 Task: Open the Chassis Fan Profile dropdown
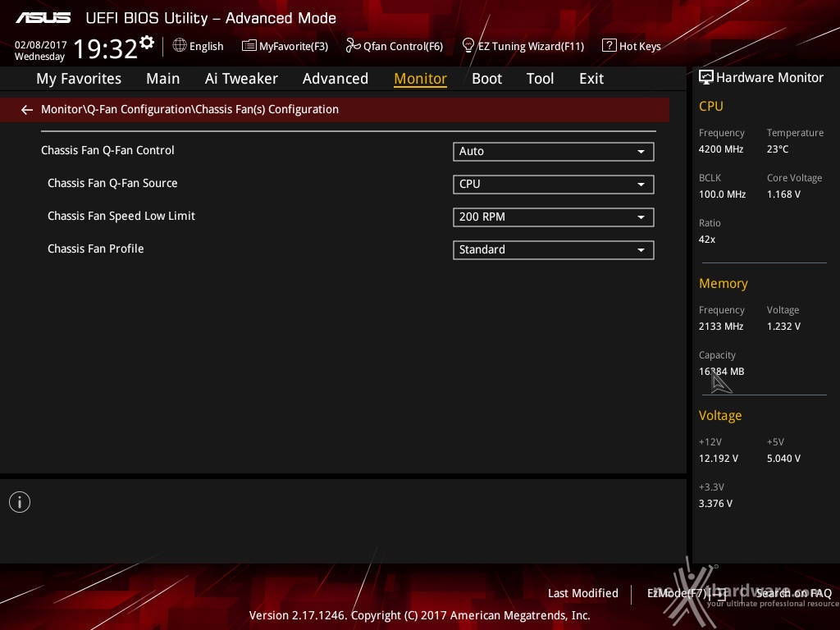click(554, 249)
